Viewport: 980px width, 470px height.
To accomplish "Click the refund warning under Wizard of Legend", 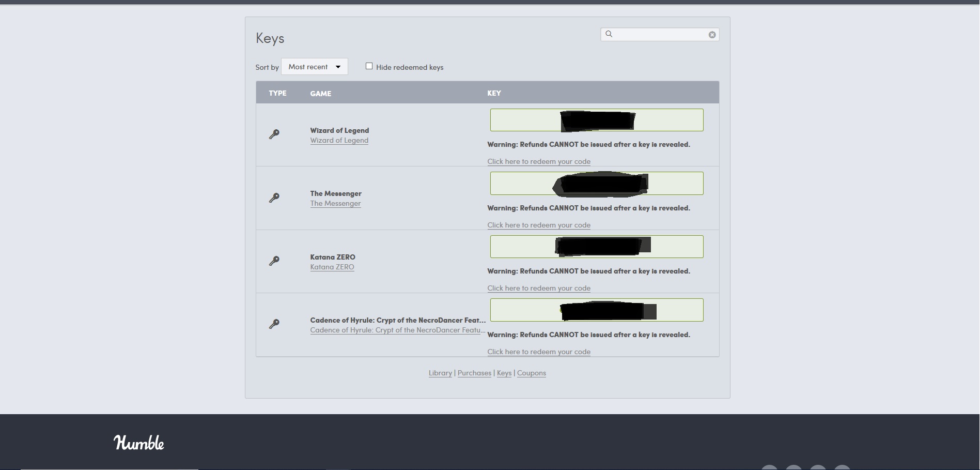I will coord(588,145).
